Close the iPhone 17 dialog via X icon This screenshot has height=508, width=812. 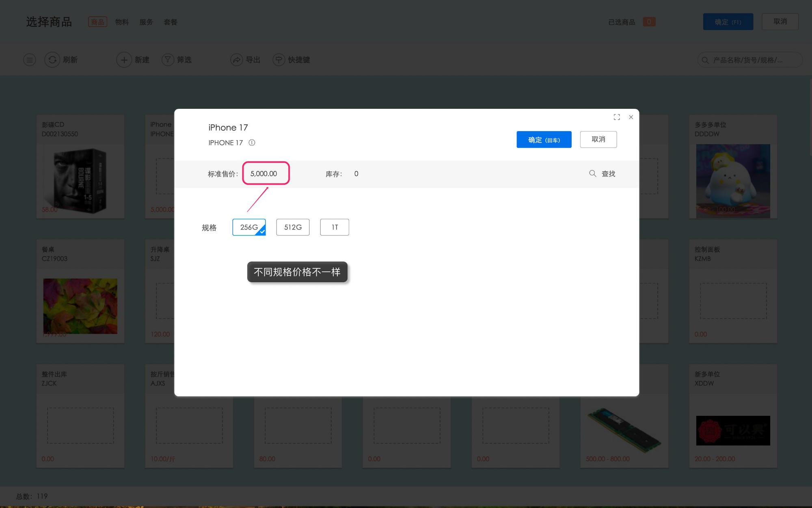[631, 117]
